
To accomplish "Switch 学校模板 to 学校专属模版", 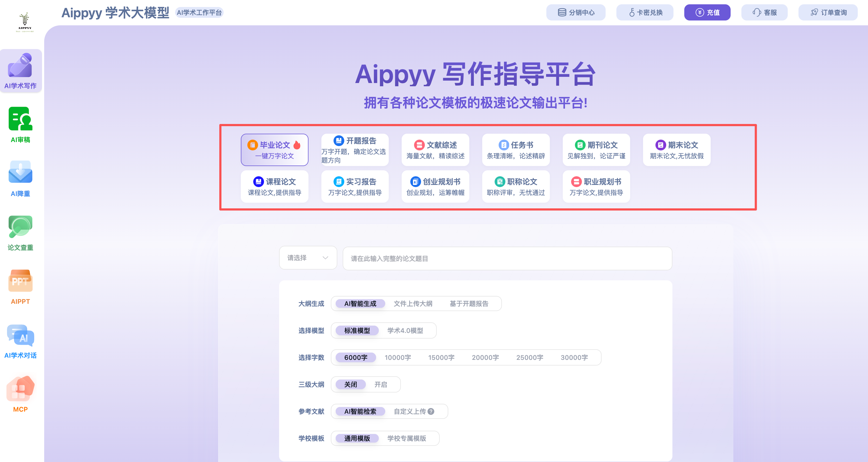I will 407,438.
